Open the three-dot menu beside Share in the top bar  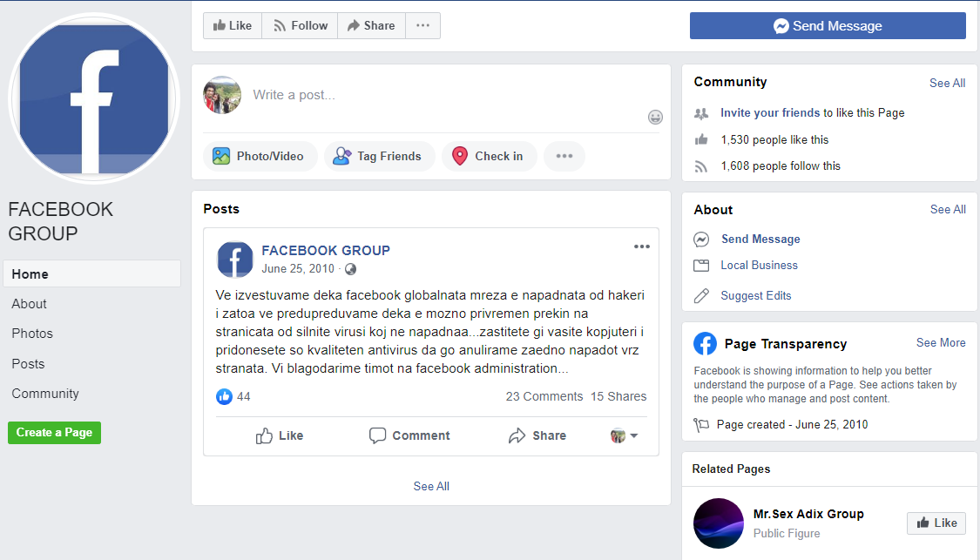pos(423,25)
